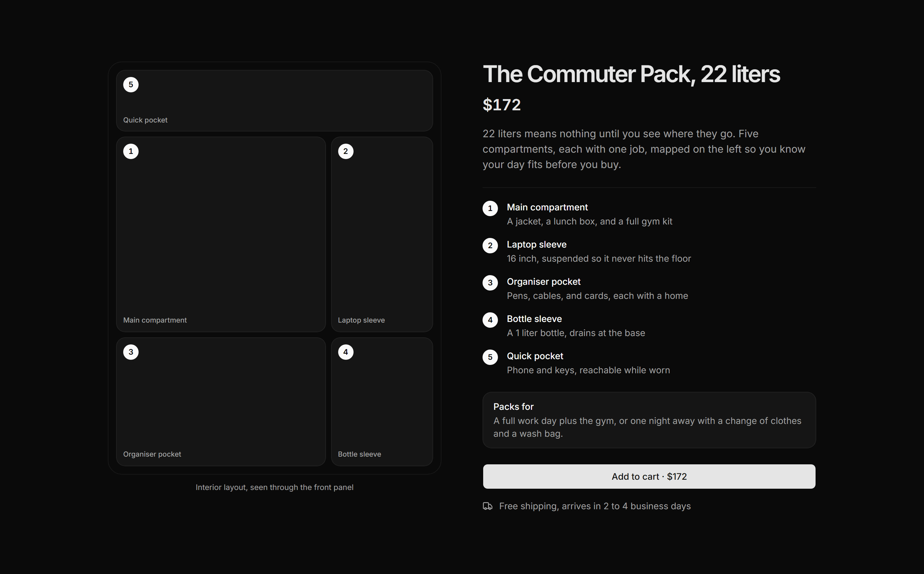The width and height of the screenshot is (924, 574).
Task: Click 'A jacket, a lunch box, and a full gym kit'
Action: click(589, 221)
